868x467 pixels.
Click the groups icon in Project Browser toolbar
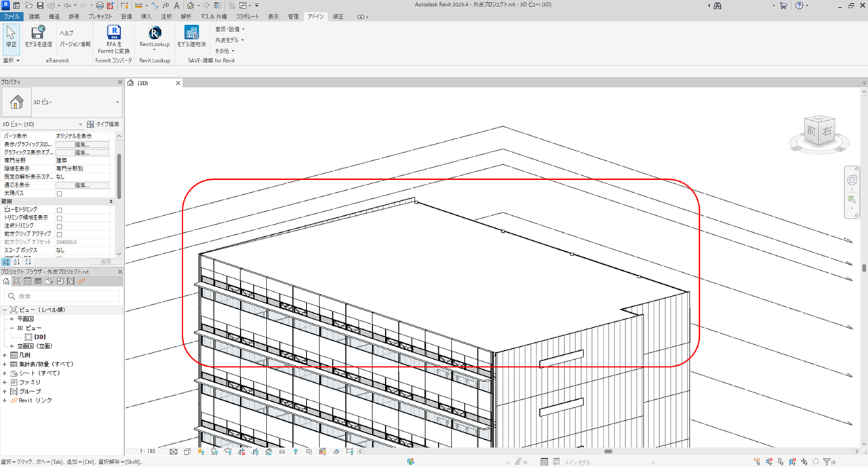coord(71,280)
